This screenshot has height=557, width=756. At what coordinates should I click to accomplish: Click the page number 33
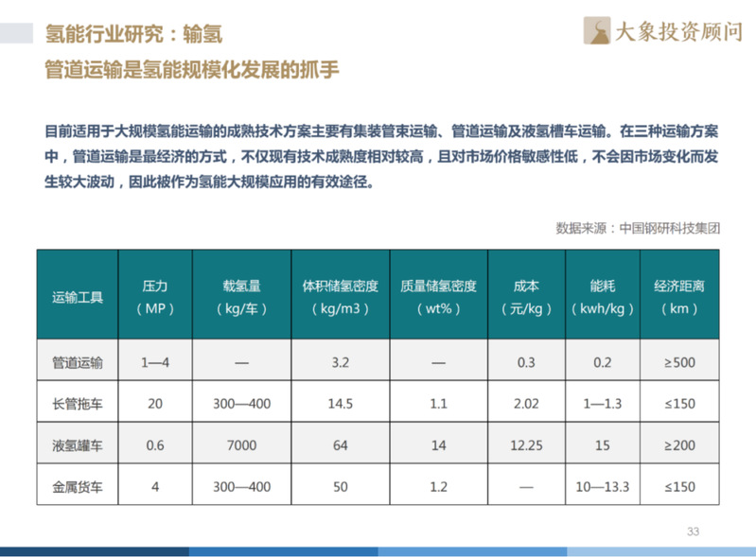[x=693, y=532]
